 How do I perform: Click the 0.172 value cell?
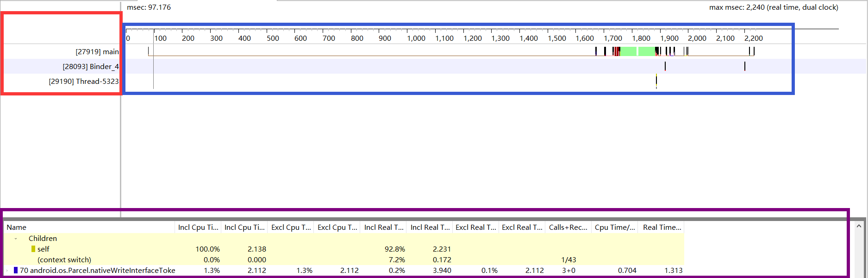(442, 260)
